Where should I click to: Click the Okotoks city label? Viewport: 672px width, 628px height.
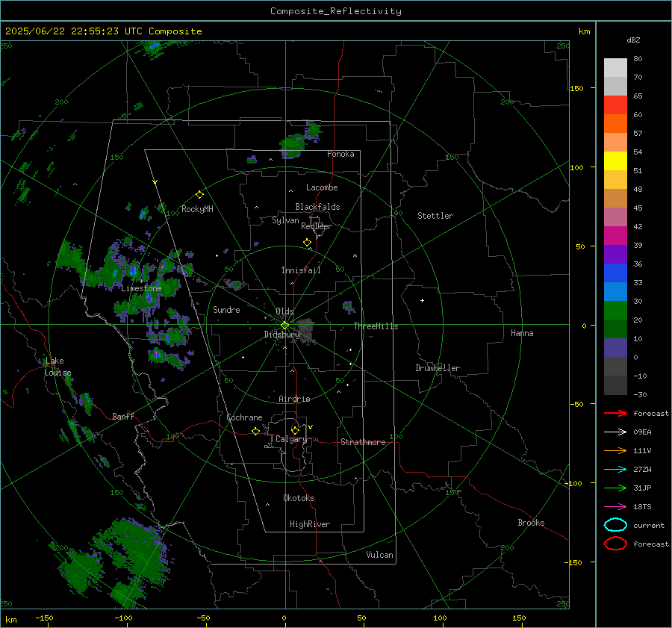tap(299, 498)
